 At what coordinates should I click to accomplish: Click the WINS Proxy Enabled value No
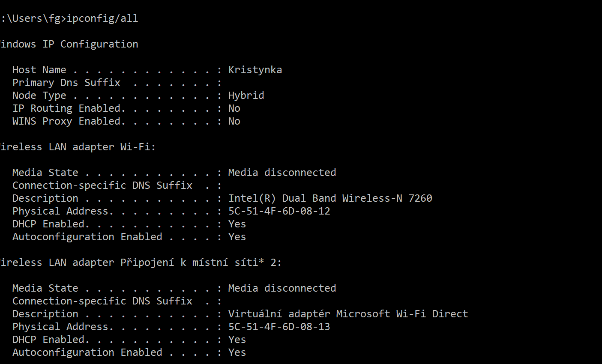coord(234,121)
